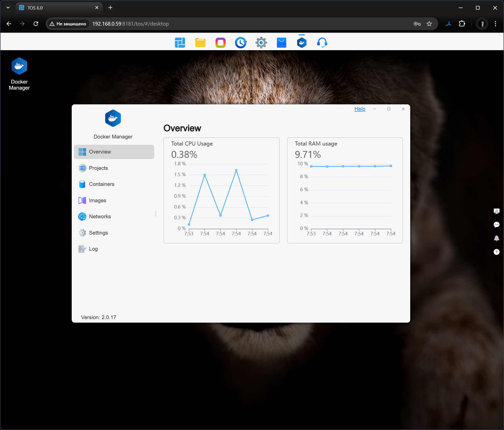Click the TOS desktop icon in top dock

[180, 43]
